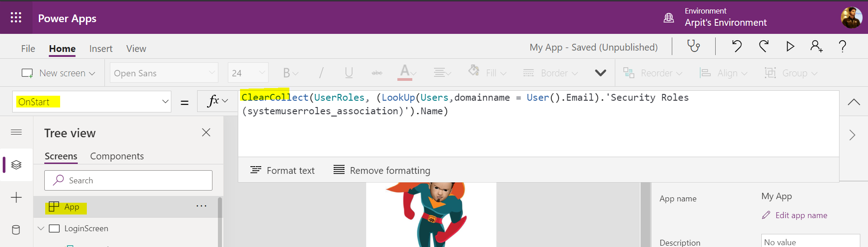Open Data sources cylinder icon
Viewport: 868px width, 247px height.
16,230
